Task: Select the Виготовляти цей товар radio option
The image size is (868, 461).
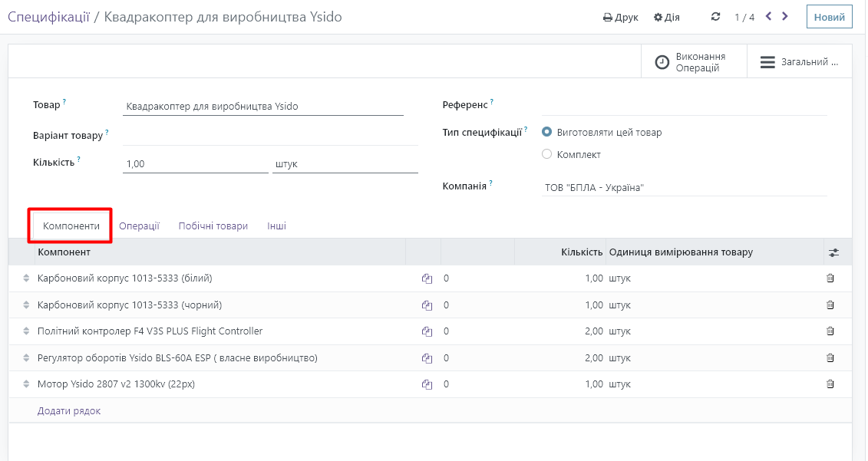Action: click(547, 132)
